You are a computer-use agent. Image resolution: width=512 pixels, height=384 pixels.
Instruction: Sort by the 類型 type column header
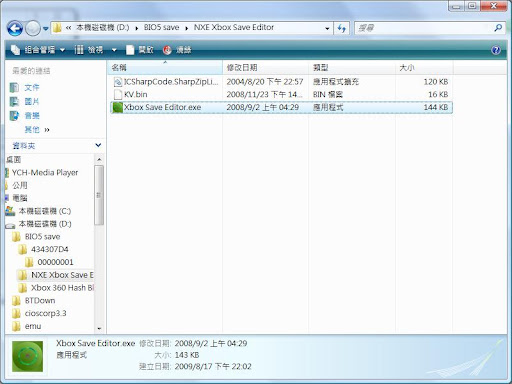click(352, 68)
